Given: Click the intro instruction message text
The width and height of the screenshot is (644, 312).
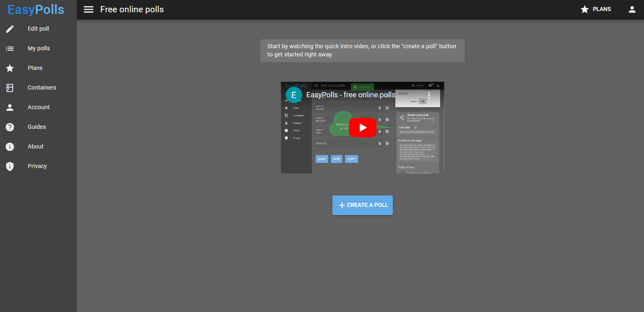Looking at the screenshot, I should pos(362,50).
